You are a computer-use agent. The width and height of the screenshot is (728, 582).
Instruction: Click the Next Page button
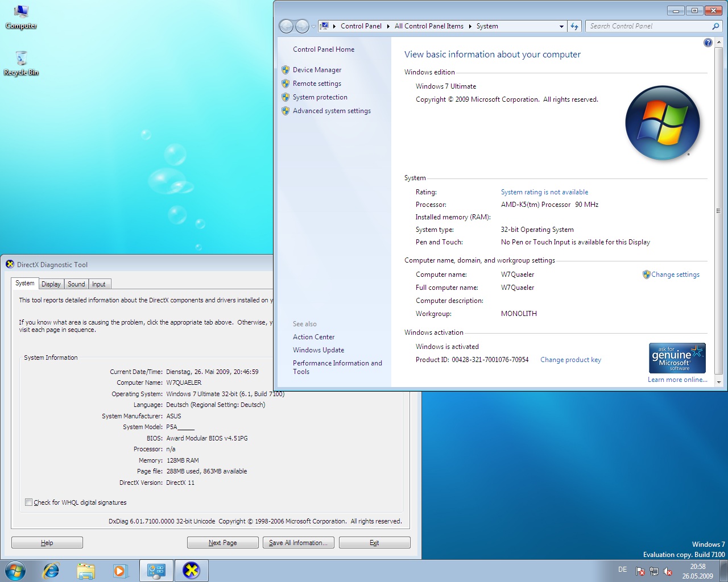pyautogui.click(x=222, y=543)
